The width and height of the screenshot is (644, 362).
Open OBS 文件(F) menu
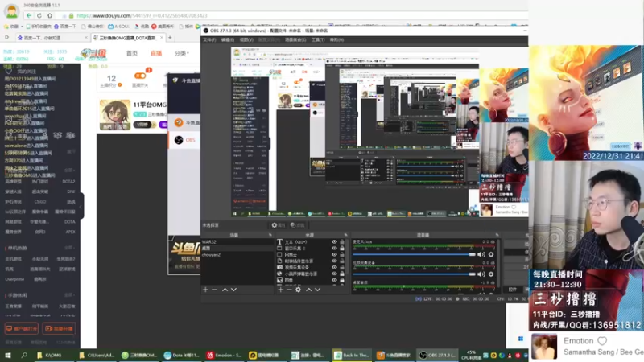[x=209, y=39]
